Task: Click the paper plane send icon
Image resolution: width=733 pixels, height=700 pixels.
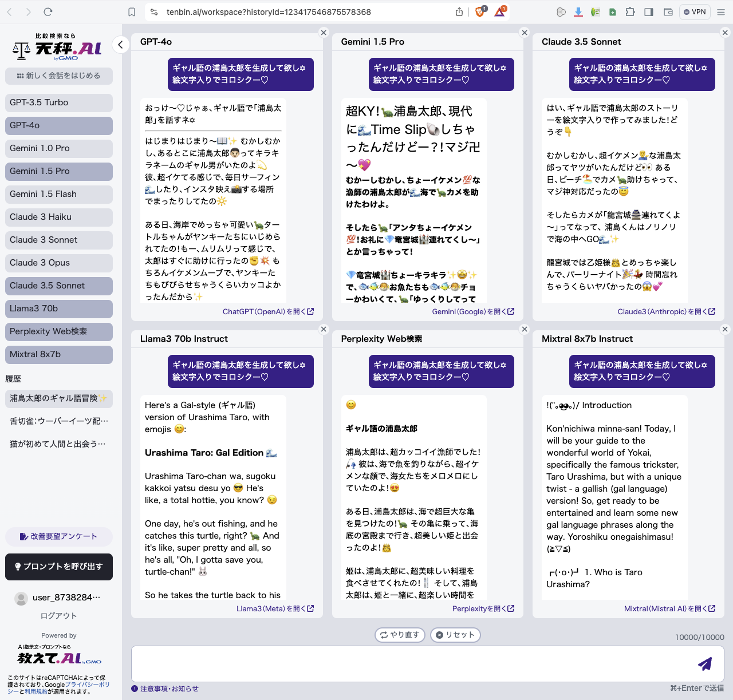Action: point(704,663)
